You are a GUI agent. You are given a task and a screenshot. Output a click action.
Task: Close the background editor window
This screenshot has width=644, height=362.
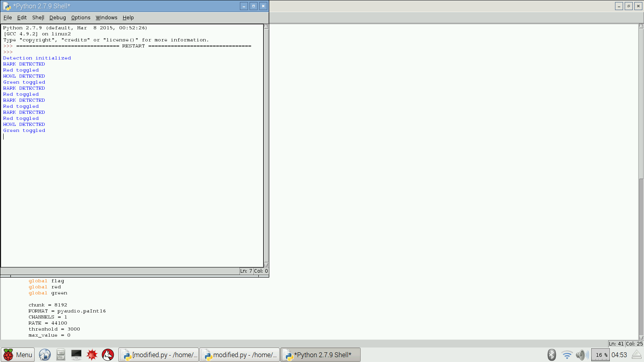(x=638, y=6)
